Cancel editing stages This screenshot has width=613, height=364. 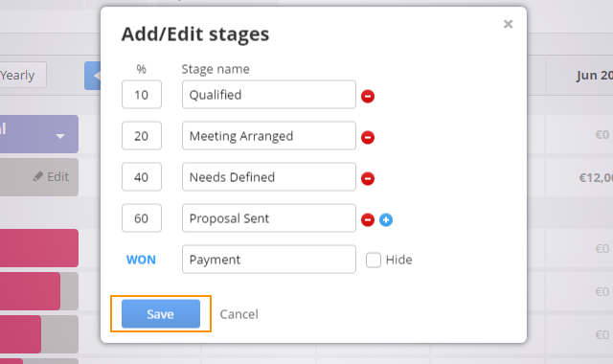(238, 314)
